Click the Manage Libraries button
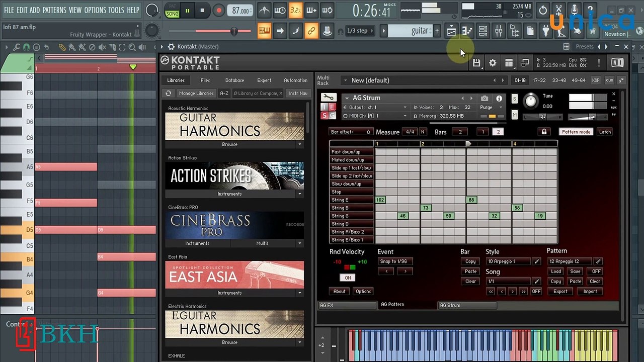The height and width of the screenshot is (362, 644). tap(196, 94)
